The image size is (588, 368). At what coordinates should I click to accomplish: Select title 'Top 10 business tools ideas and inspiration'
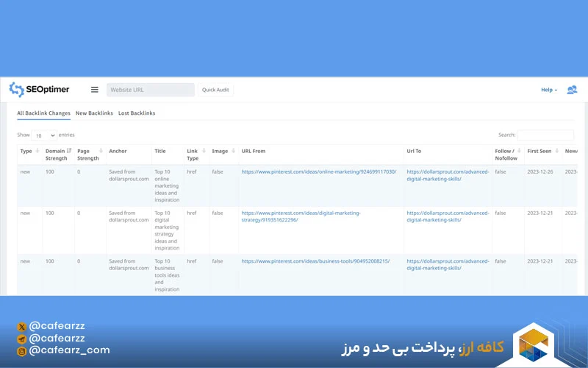(x=168, y=275)
